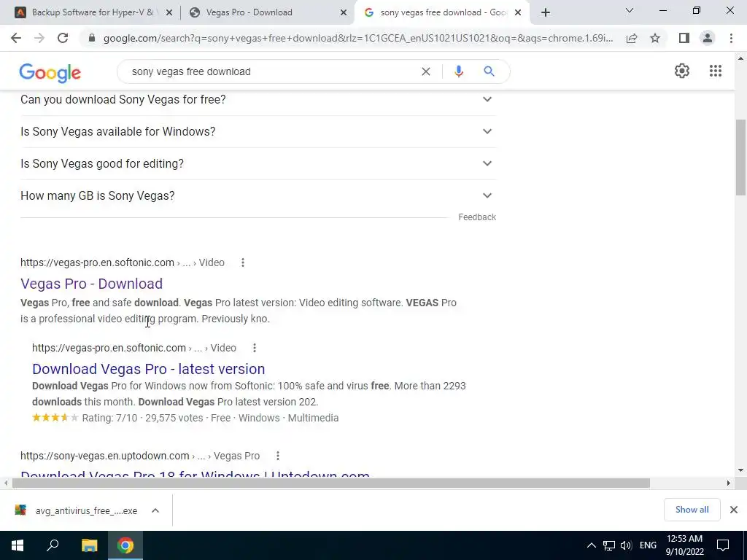This screenshot has width=747, height=560.
Task: Open the tab search dropdown
Action: (630, 10)
